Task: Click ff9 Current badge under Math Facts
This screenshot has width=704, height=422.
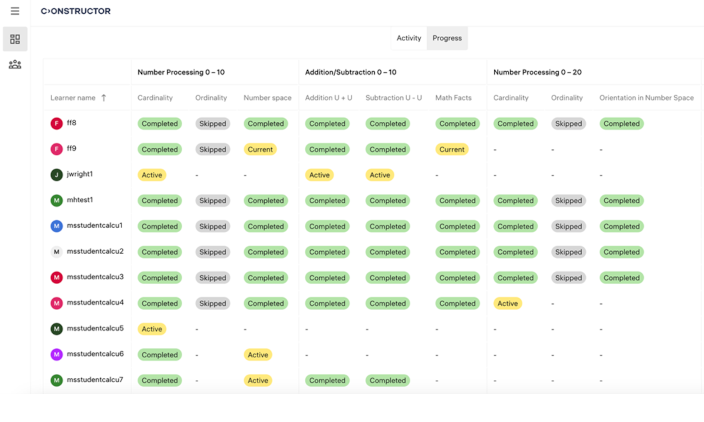Action: (452, 149)
